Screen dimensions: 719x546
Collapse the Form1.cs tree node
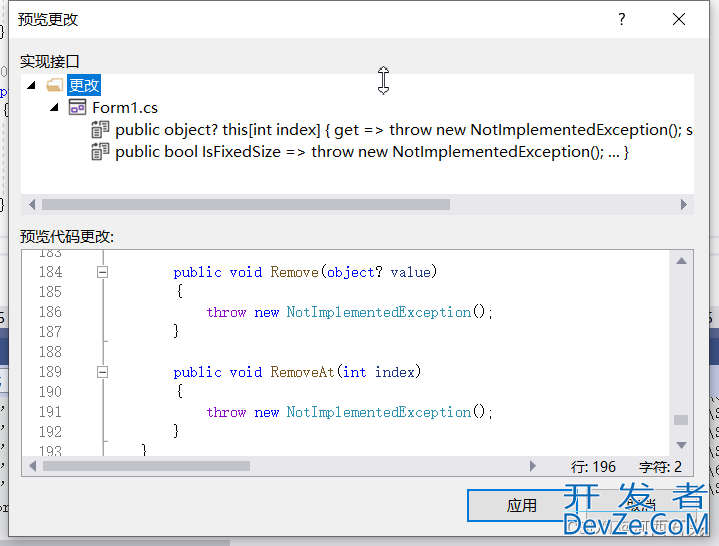pyautogui.click(x=54, y=107)
